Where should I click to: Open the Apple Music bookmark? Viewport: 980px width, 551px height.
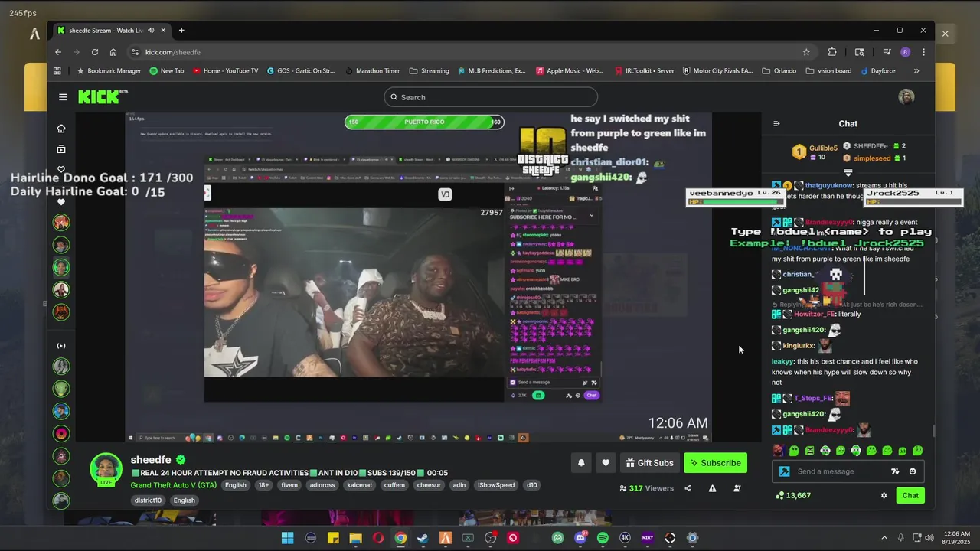[x=570, y=71]
